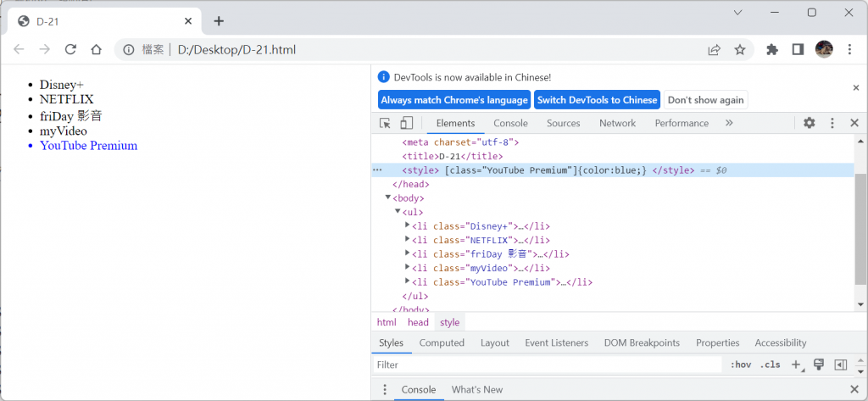Viewport: 868px width, 401px height.
Task: Collapse the ul element node
Action: point(398,211)
